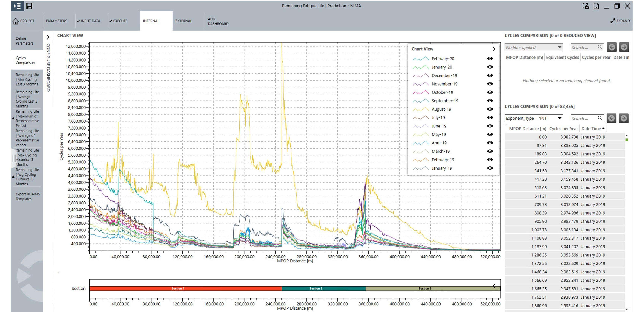
Task: Hide the February-19 series with eye icon
Action: (x=490, y=160)
